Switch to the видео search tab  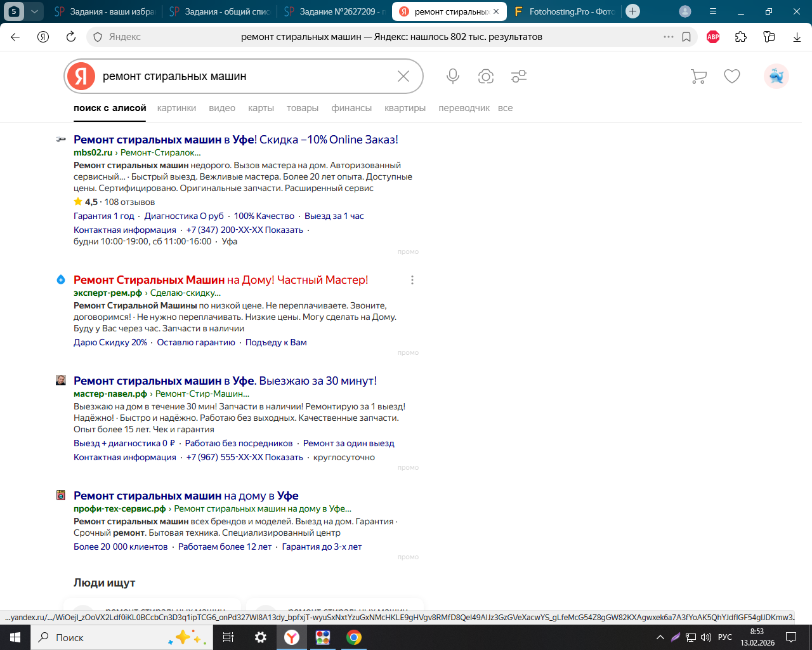tap(222, 108)
